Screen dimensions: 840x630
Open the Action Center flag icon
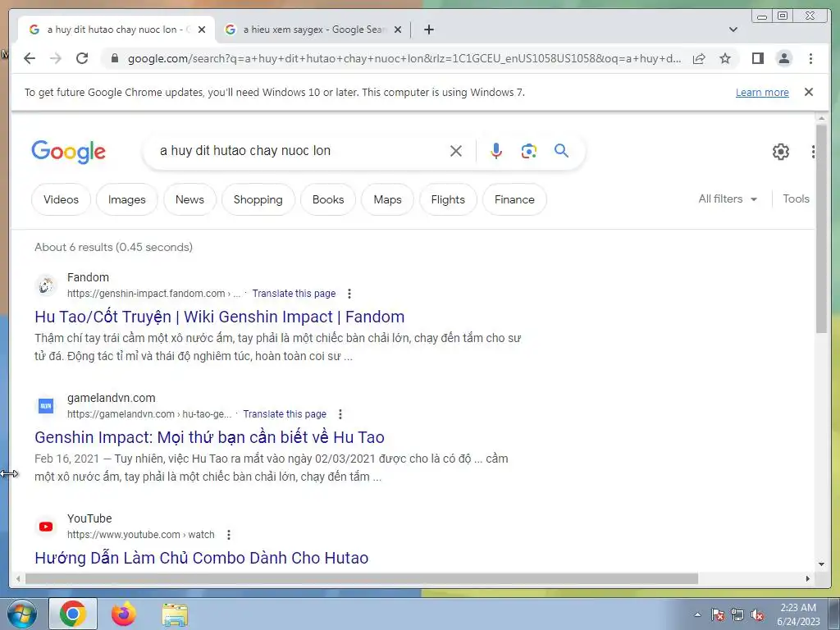(x=717, y=614)
